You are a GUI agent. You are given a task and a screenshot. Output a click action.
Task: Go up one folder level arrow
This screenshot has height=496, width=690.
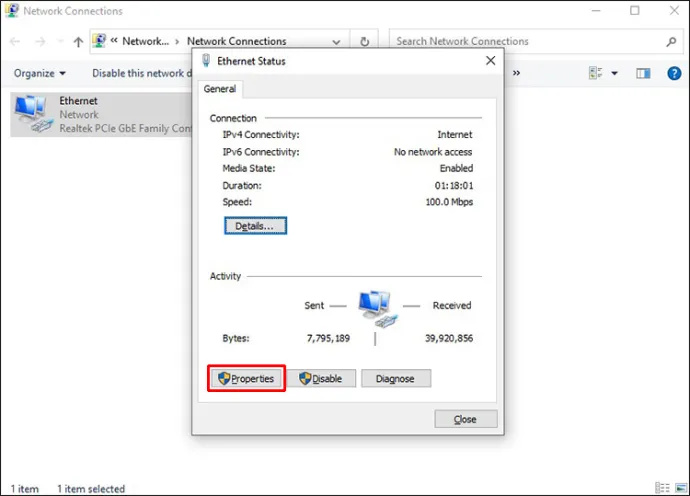[x=78, y=42]
